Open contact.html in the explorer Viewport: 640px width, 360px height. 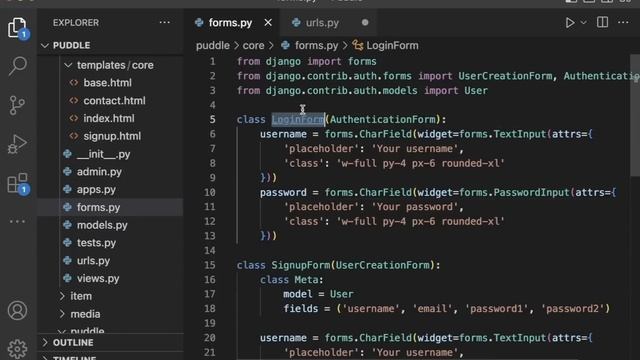pos(114,101)
